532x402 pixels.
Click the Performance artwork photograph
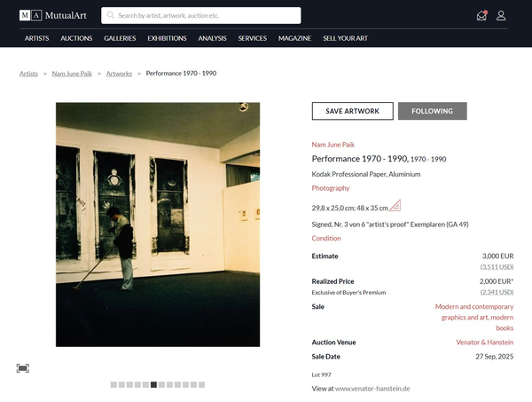click(x=158, y=224)
